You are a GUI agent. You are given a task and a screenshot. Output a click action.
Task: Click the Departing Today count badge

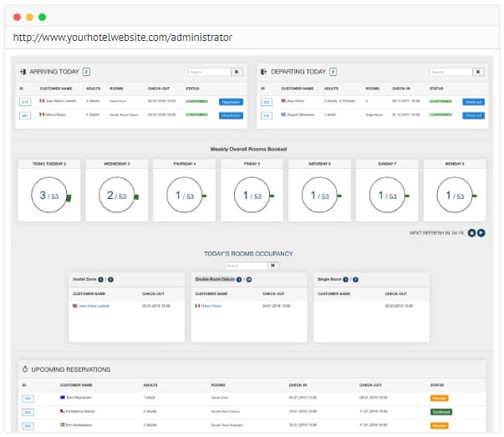333,72
